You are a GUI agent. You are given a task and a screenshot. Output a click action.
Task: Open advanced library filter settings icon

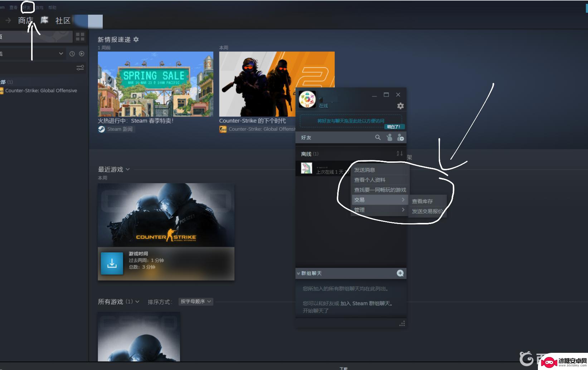[x=80, y=67]
